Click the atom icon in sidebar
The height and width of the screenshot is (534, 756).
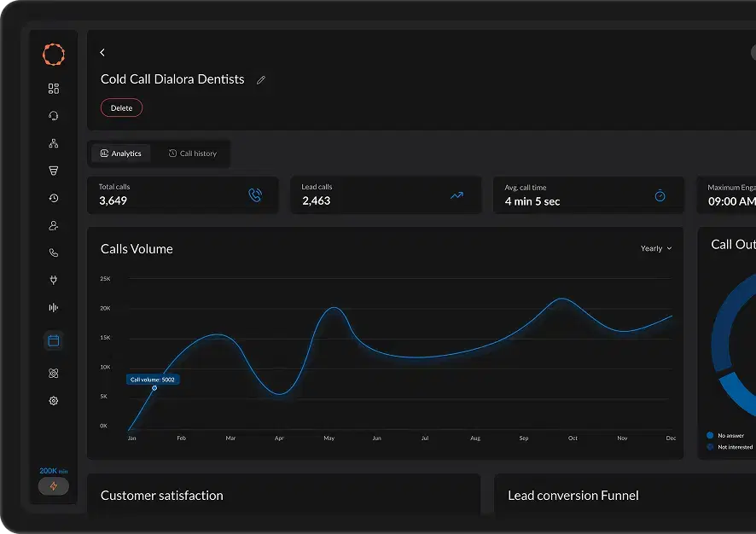(54, 374)
